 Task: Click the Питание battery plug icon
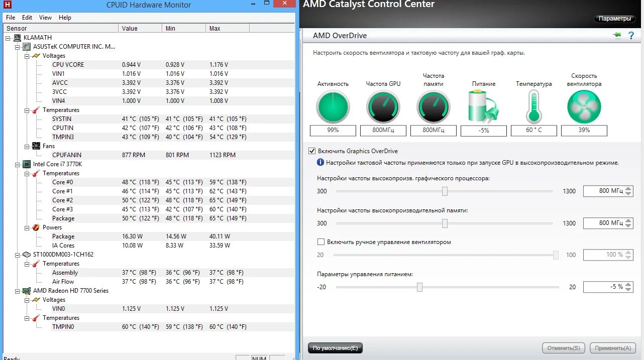(x=483, y=106)
